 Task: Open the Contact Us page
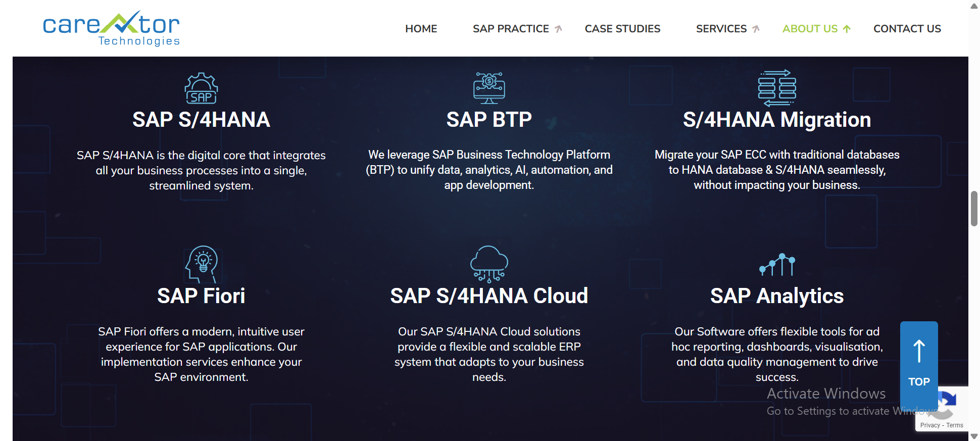(907, 29)
